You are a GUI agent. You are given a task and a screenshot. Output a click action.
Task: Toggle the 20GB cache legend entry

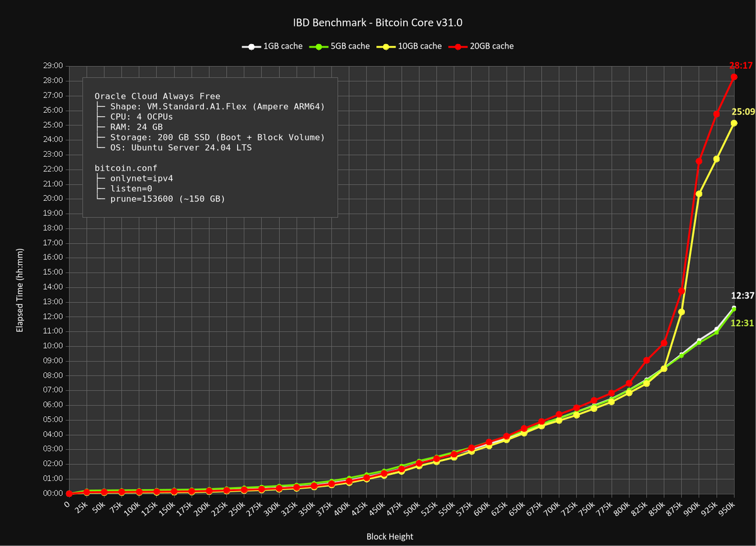click(481, 46)
